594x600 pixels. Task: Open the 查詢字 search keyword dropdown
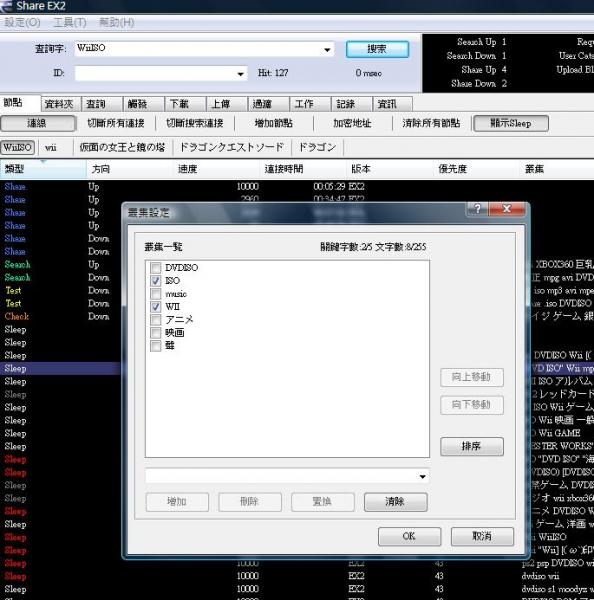[x=327, y=49]
